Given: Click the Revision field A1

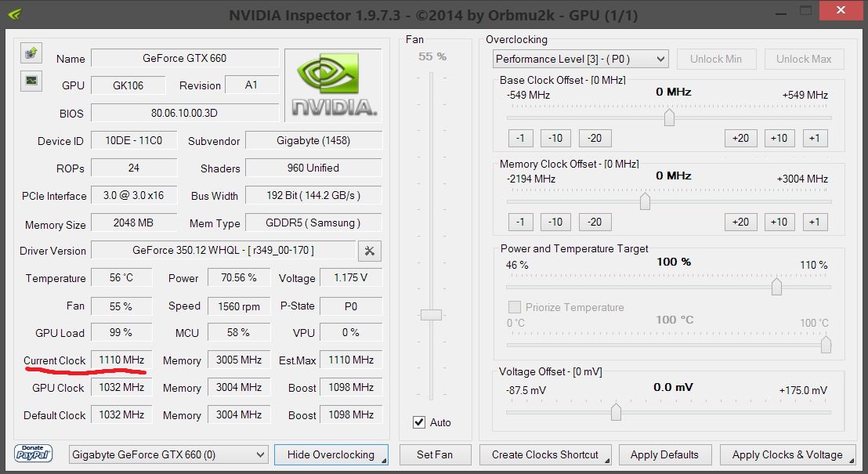Looking at the screenshot, I should pos(252,85).
